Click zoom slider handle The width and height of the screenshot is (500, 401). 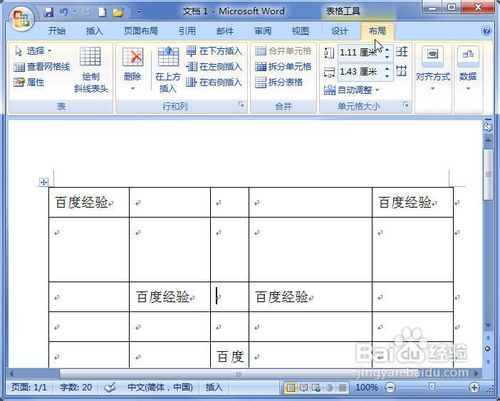pyautogui.click(x=432, y=387)
